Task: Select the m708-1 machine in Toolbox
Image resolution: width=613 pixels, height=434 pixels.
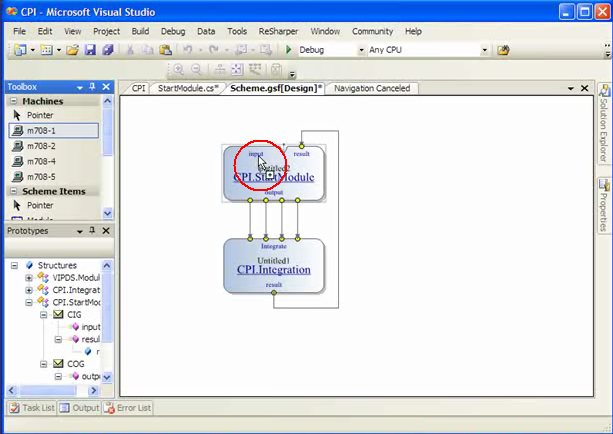Action: coord(53,131)
